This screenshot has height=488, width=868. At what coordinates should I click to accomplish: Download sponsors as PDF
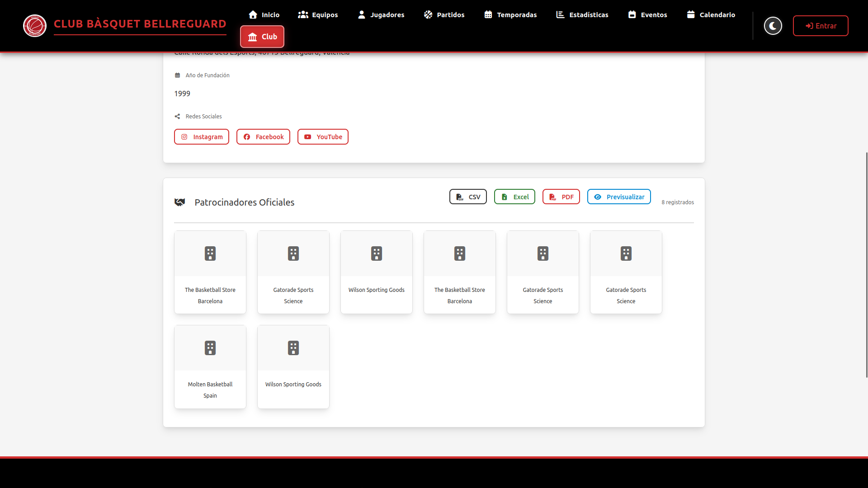pyautogui.click(x=561, y=197)
